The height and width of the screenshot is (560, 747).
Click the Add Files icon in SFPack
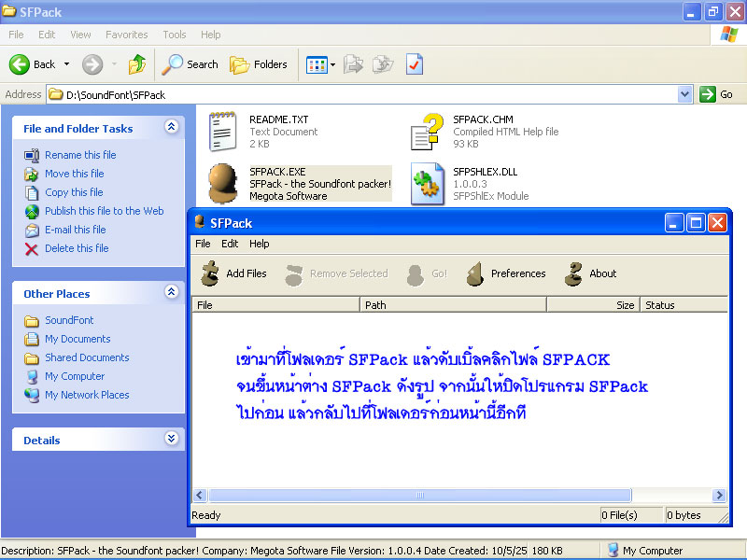click(209, 273)
